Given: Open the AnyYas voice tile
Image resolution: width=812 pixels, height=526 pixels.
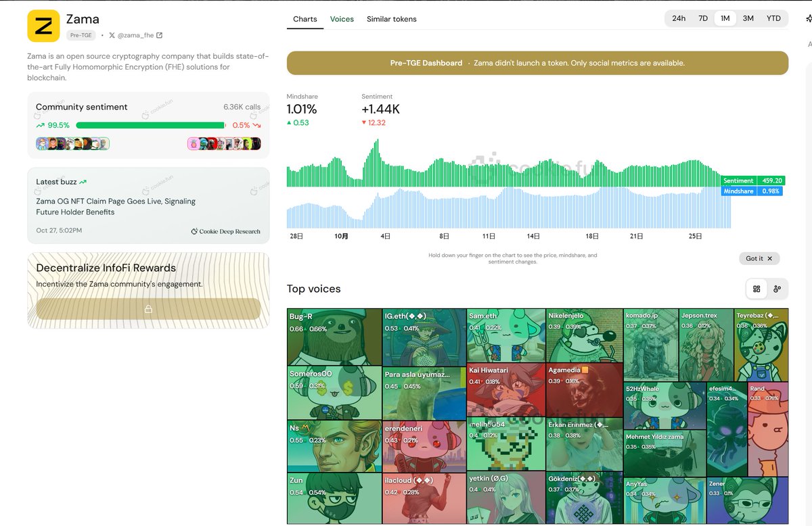Looking at the screenshot, I should [665, 501].
